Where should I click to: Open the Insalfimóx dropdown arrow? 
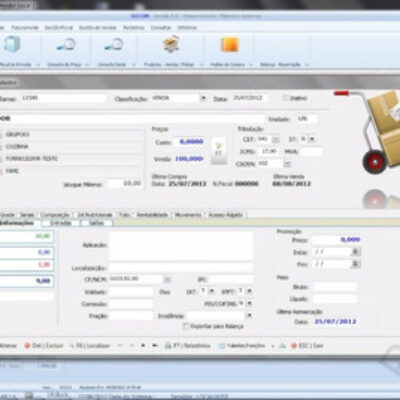(x=249, y=315)
